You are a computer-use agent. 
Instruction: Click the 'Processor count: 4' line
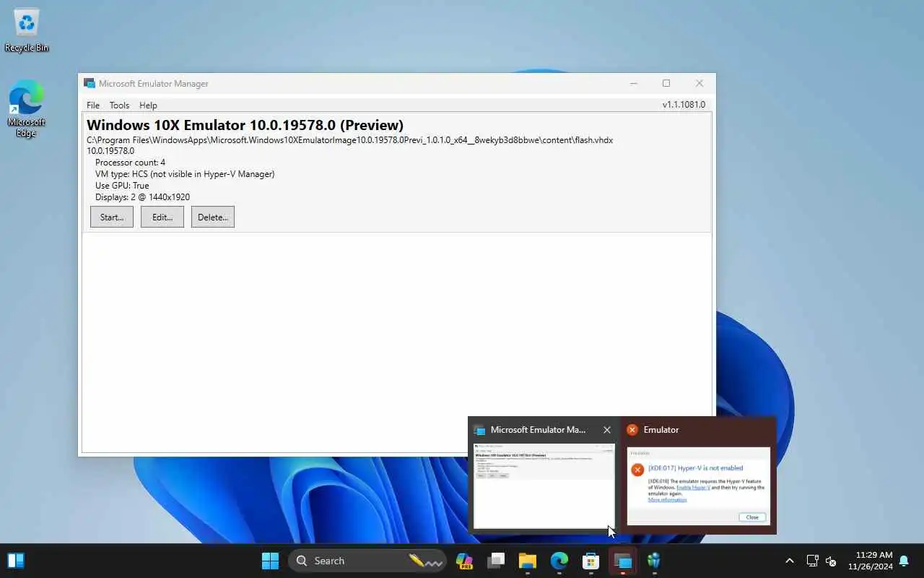tap(130, 163)
